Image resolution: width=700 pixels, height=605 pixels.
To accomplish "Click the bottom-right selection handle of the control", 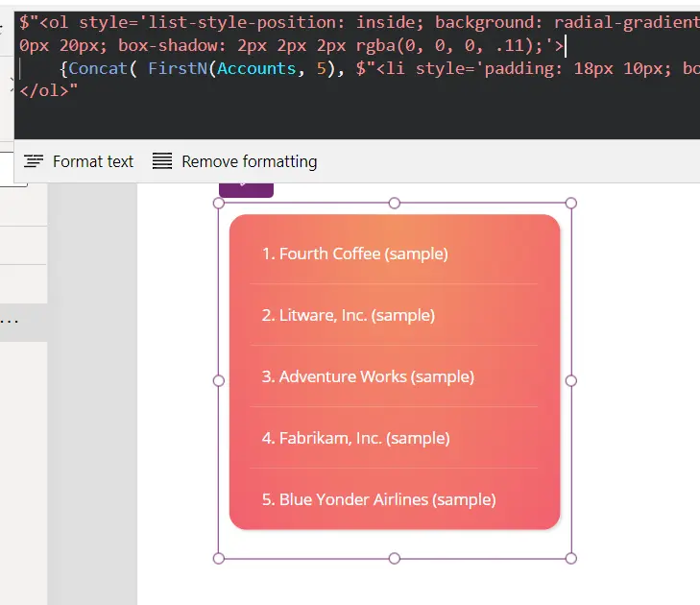I will (x=571, y=558).
